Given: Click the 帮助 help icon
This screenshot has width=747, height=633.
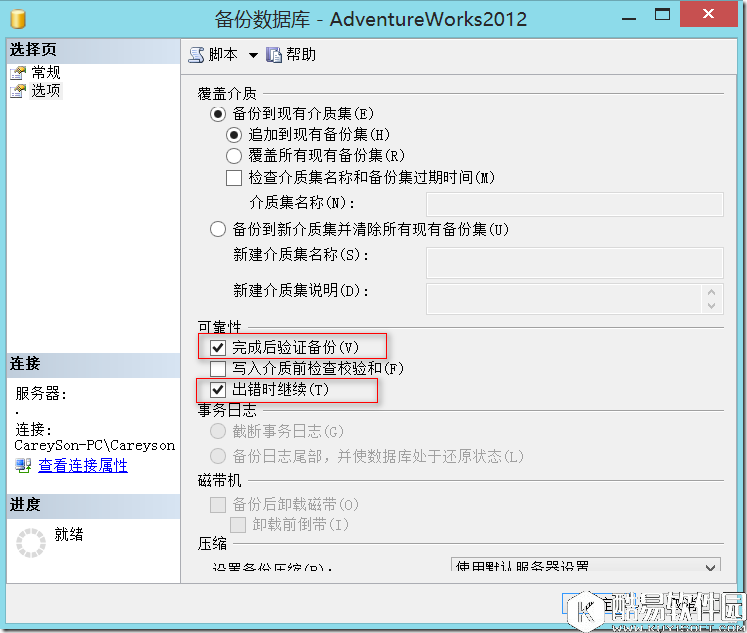Looking at the screenshot, I should point(274,55).
